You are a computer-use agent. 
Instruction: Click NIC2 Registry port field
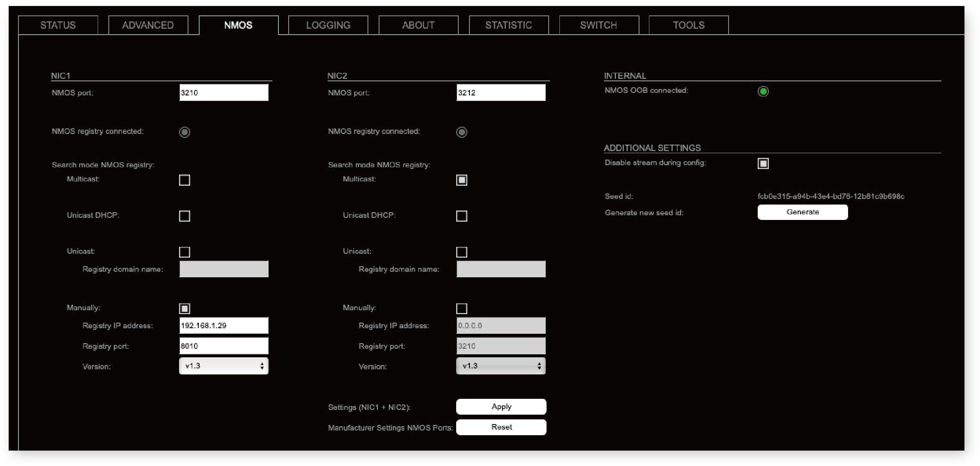point(501,346)
